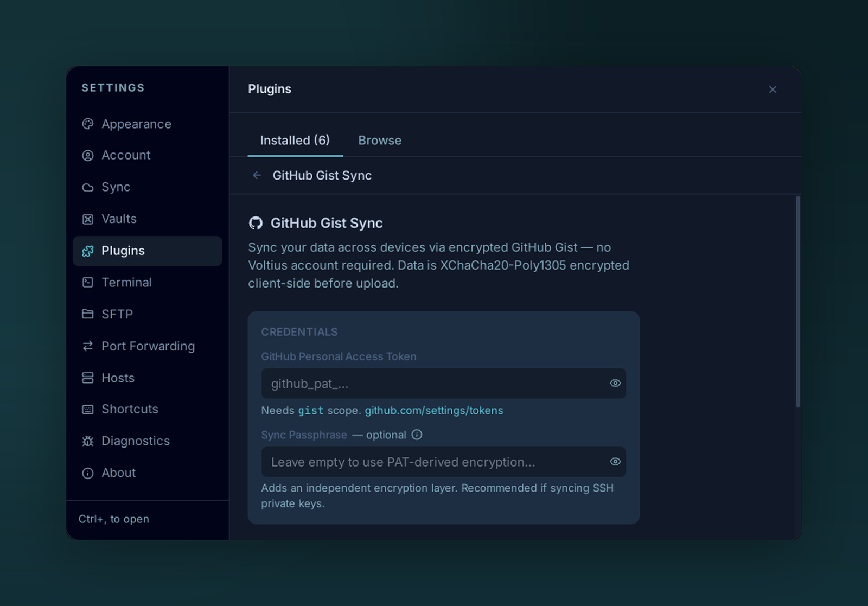Click the SFTP folder icon
Screen dimensions: 868x606
[x=88, y=314]
